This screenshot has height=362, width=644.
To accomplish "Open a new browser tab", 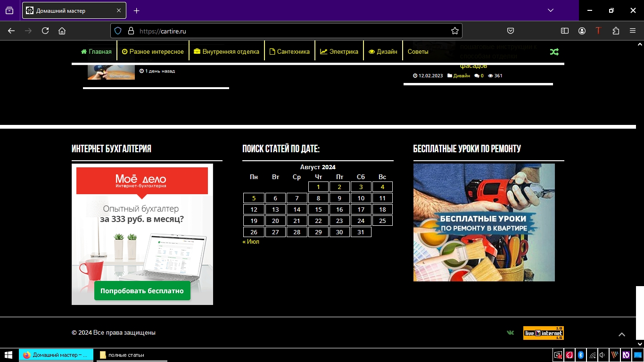I will (x=137, y=10).
